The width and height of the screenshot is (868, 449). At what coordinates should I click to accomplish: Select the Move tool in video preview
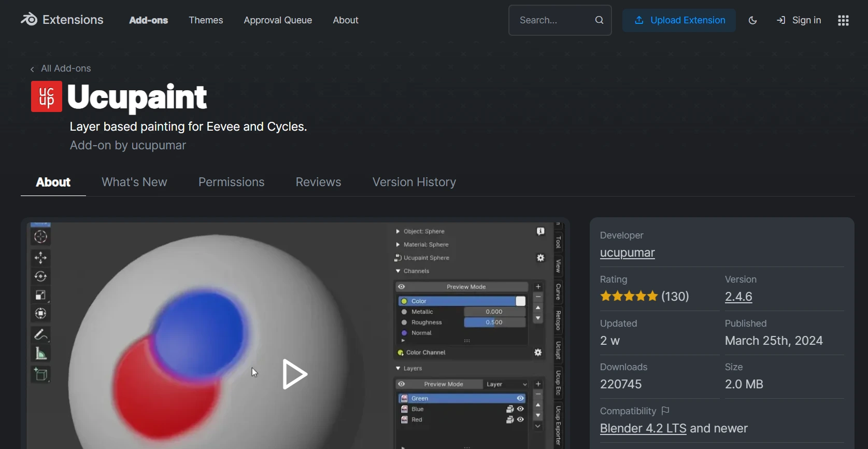pos(40,258)
